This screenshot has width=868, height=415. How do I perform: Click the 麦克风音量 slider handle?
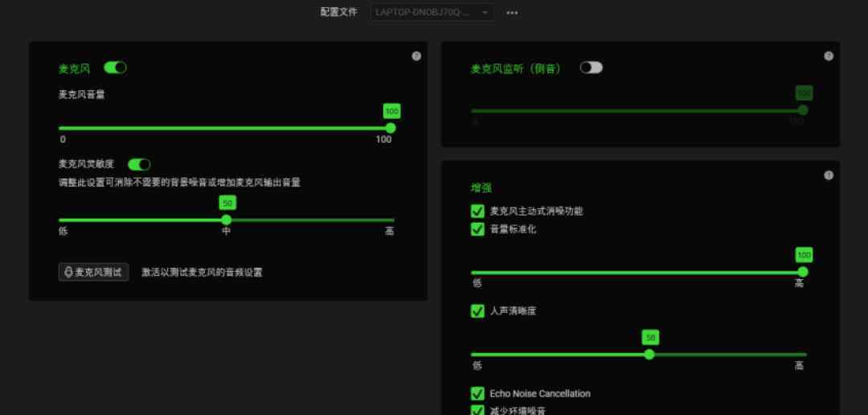tap(391, 128)
